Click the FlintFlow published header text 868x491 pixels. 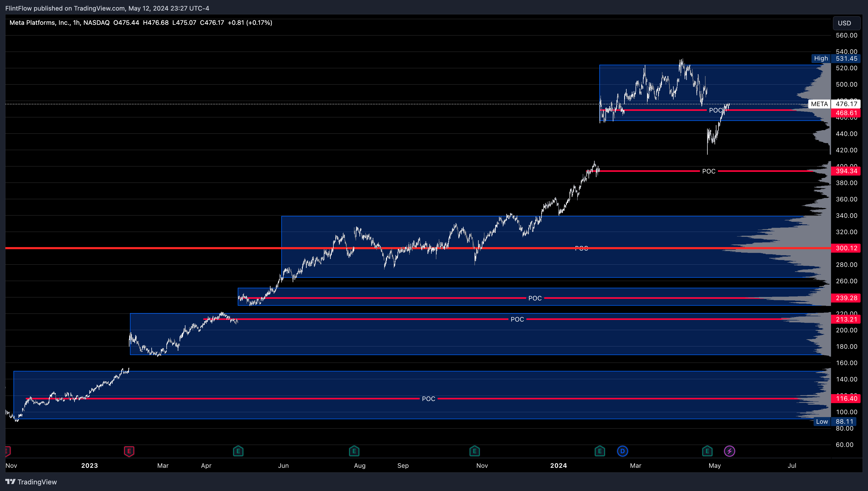coord(107,8)
